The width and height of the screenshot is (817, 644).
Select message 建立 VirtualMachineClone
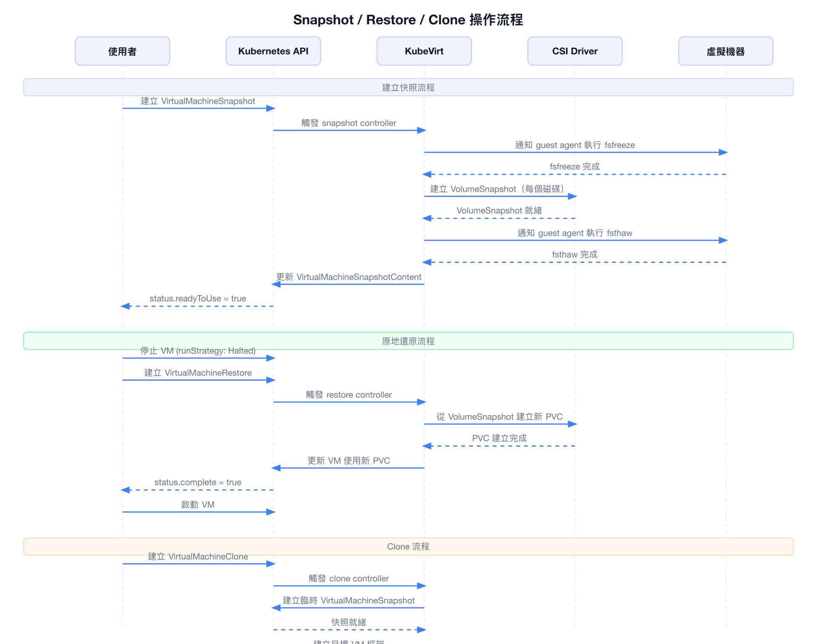tap(198, 557)
